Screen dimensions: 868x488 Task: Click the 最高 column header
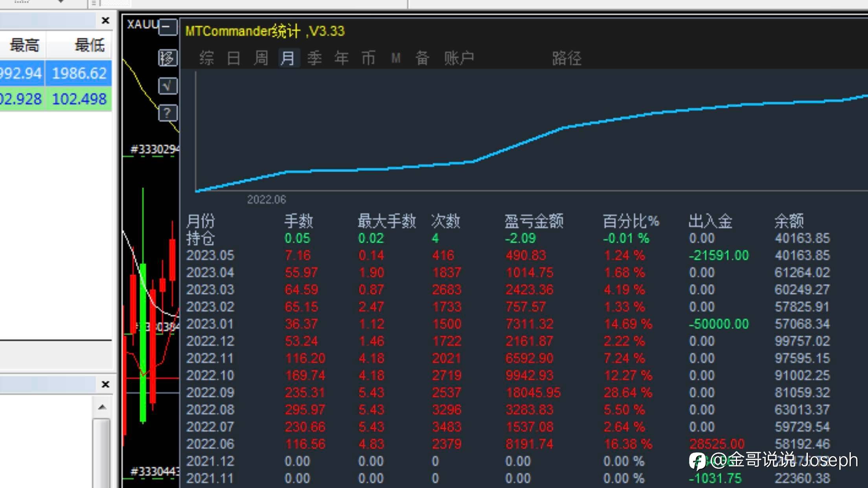tap(24, 45)
